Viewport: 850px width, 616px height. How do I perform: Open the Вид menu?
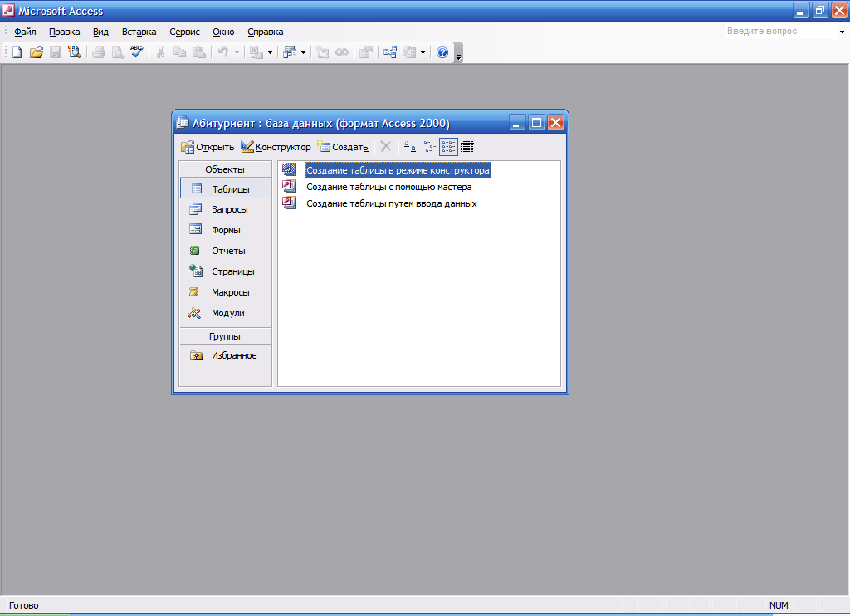pyautogui.click(x=100, y=32)
